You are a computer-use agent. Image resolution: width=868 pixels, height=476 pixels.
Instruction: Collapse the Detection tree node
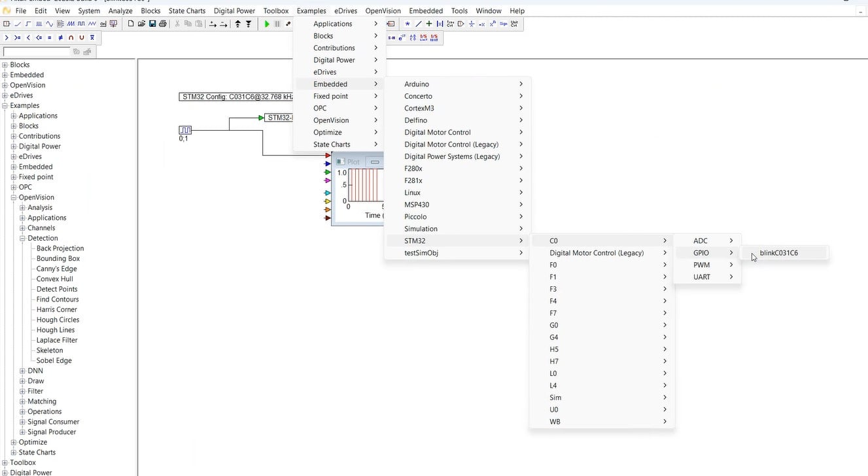[23, 238]
